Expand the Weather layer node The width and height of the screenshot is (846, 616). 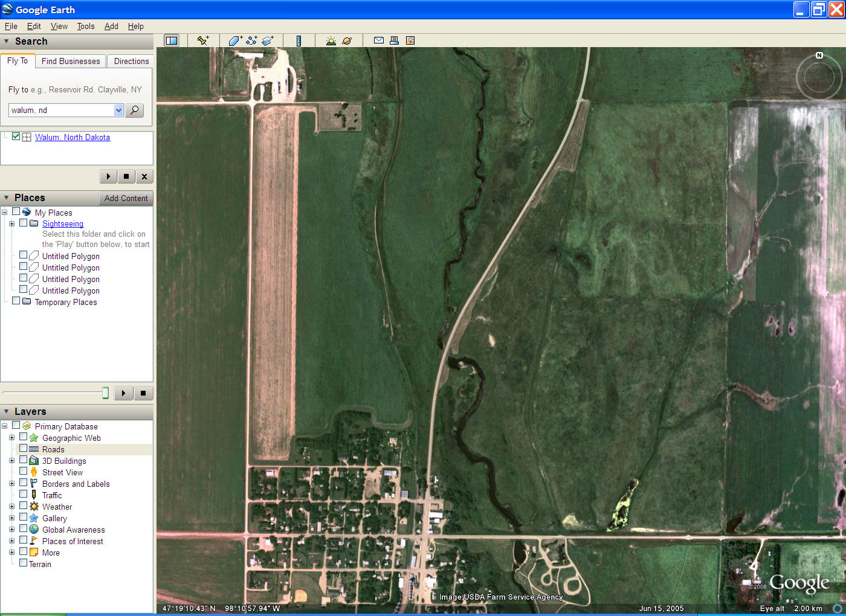tap(11, 507)
